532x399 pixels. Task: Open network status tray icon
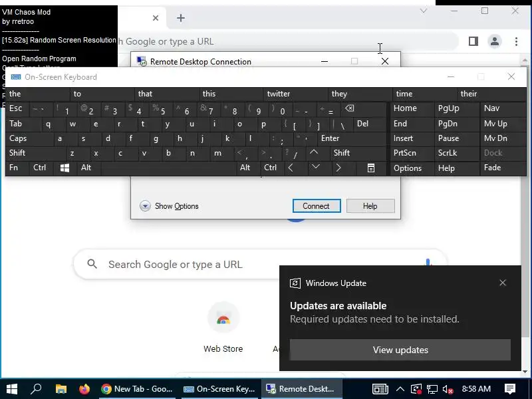click(x=432, y=389)
